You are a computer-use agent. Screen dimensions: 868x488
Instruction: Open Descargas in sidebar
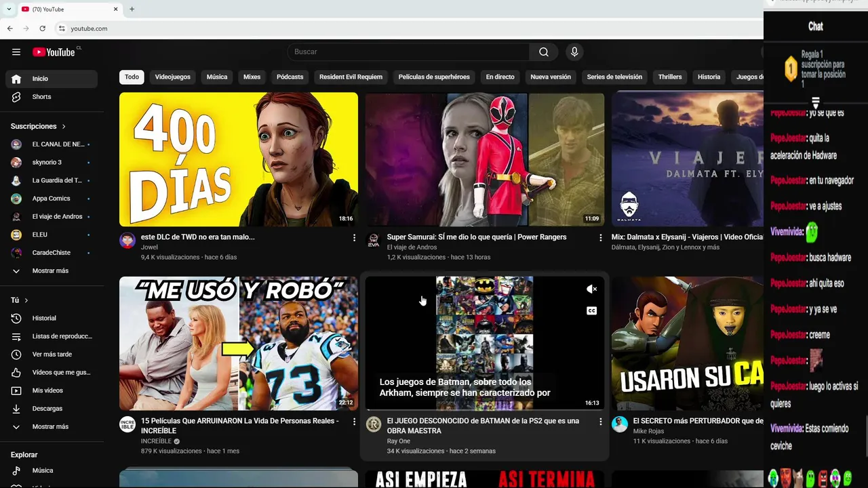52,409
